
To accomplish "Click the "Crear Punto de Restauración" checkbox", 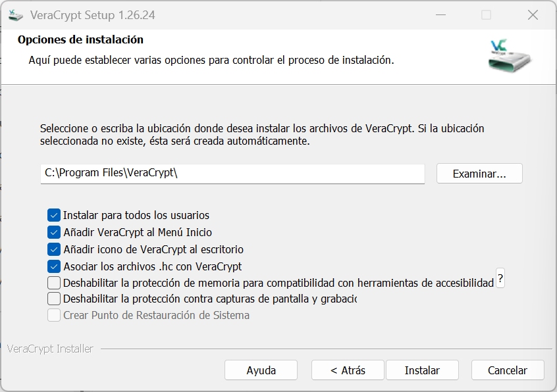I will coord(53,316).
